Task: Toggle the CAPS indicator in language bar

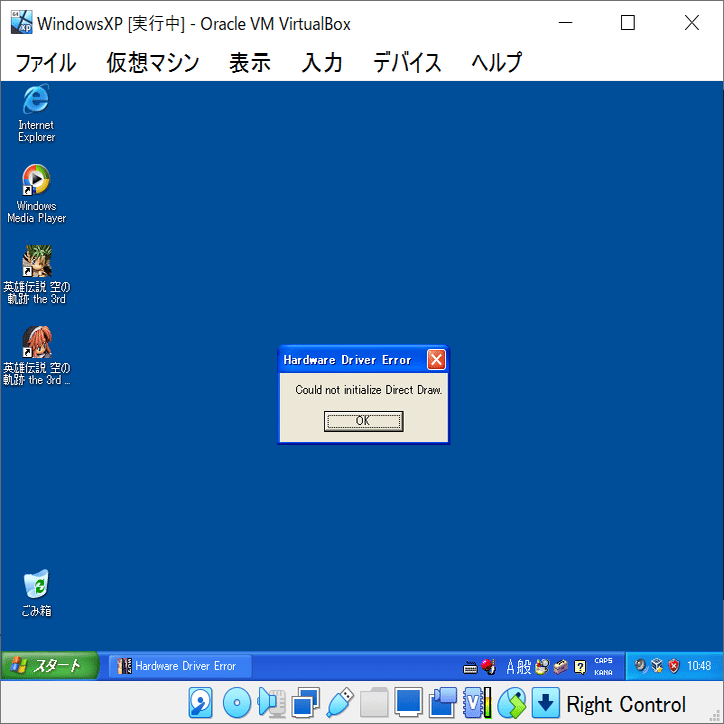Action: 603,661
